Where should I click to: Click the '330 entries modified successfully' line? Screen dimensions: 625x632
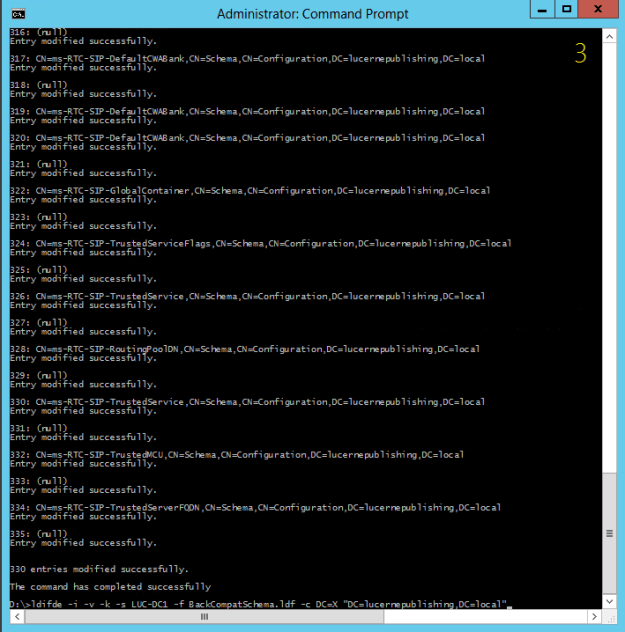[x=83, y=568]
